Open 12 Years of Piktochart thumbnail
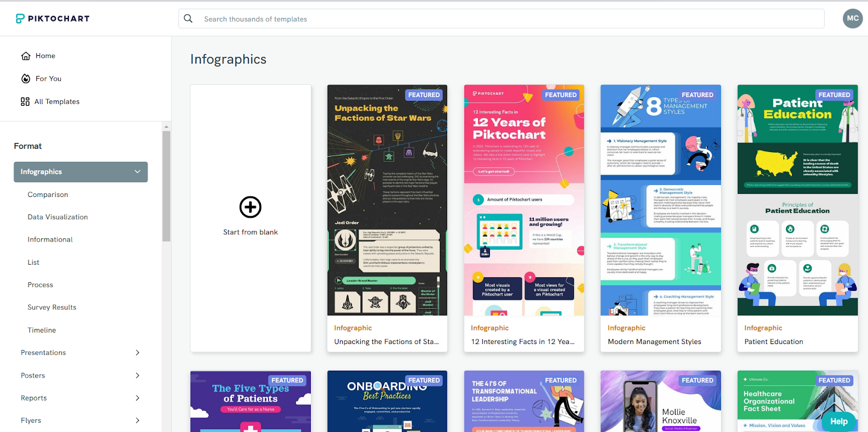The width and height of the screenshot is (868, 432). pyautogui.click(x=524, y=200)
